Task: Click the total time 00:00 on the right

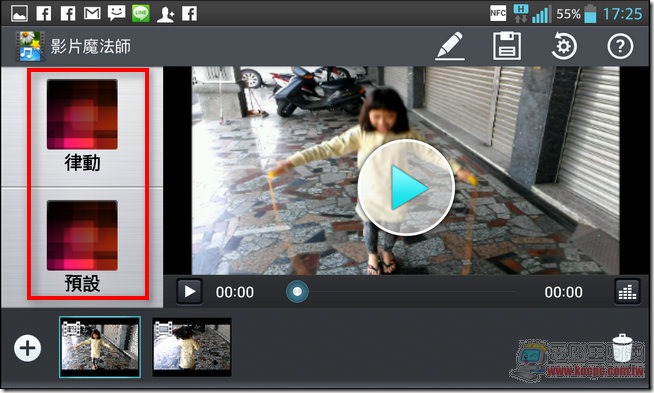Action: 563,292
